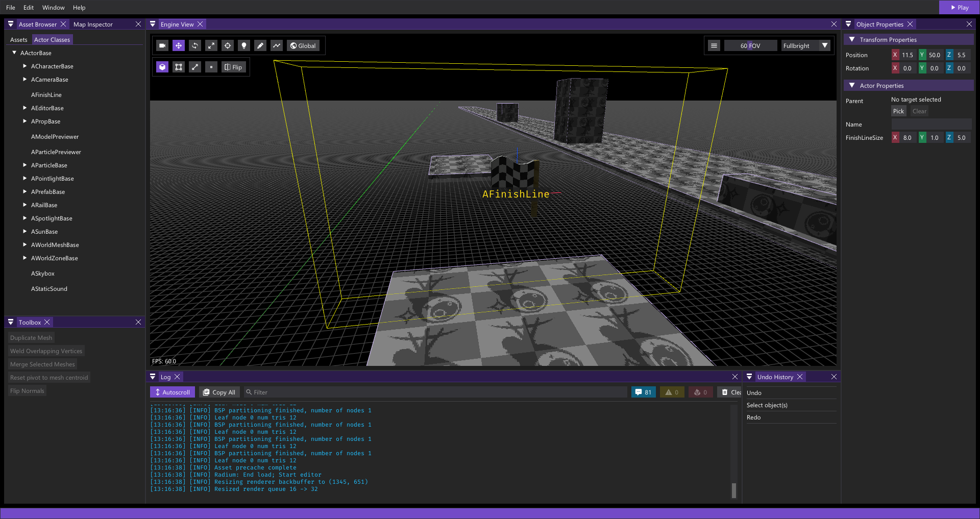Click the log Filter search field

point(435,392)
